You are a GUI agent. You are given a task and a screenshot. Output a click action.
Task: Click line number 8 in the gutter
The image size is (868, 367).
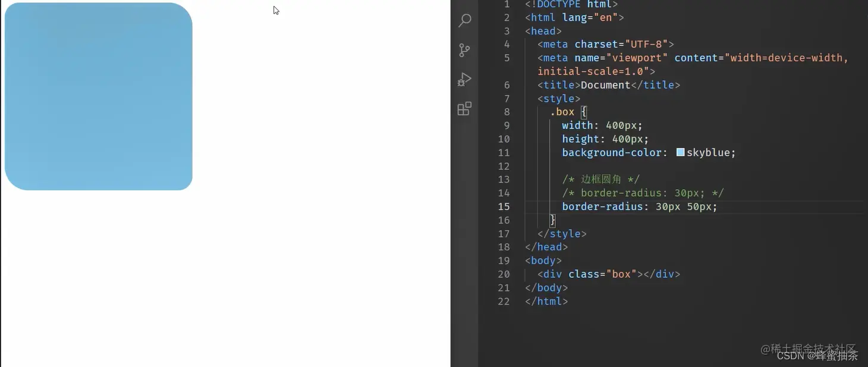click(507, 112)
